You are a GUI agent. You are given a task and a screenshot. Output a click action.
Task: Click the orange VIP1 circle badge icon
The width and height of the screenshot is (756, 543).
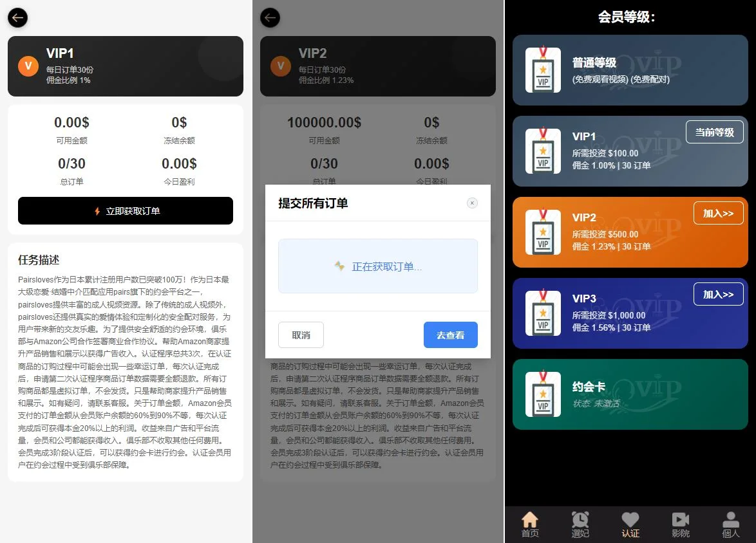28,65
